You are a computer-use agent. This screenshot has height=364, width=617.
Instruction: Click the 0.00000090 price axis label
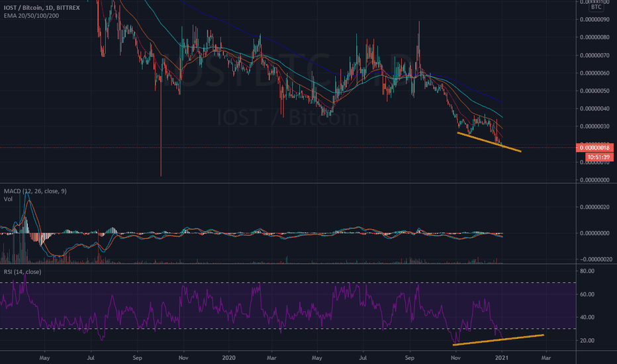click(x=594, y=19)
